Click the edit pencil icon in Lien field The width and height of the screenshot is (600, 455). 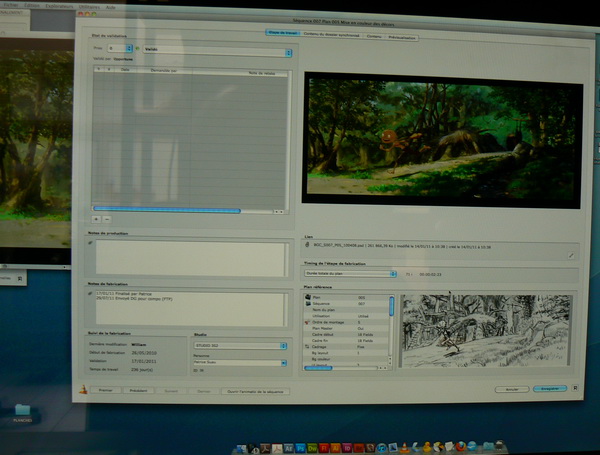(x=571, y=255)
